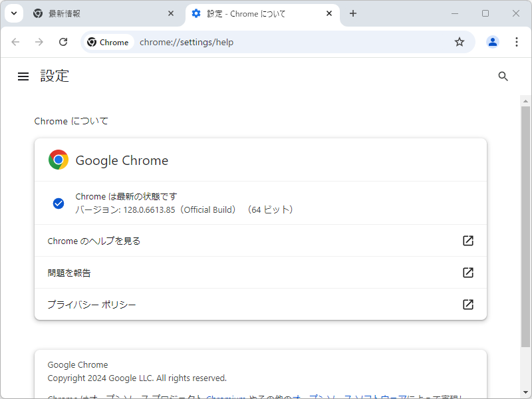Open the profile avatar icon

click(x=492, y=41)
